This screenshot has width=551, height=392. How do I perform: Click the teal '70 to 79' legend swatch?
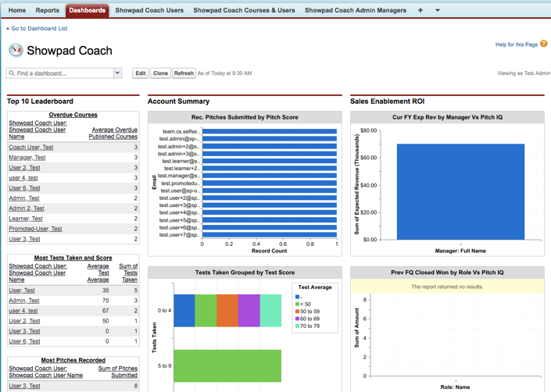coord(297,326)
